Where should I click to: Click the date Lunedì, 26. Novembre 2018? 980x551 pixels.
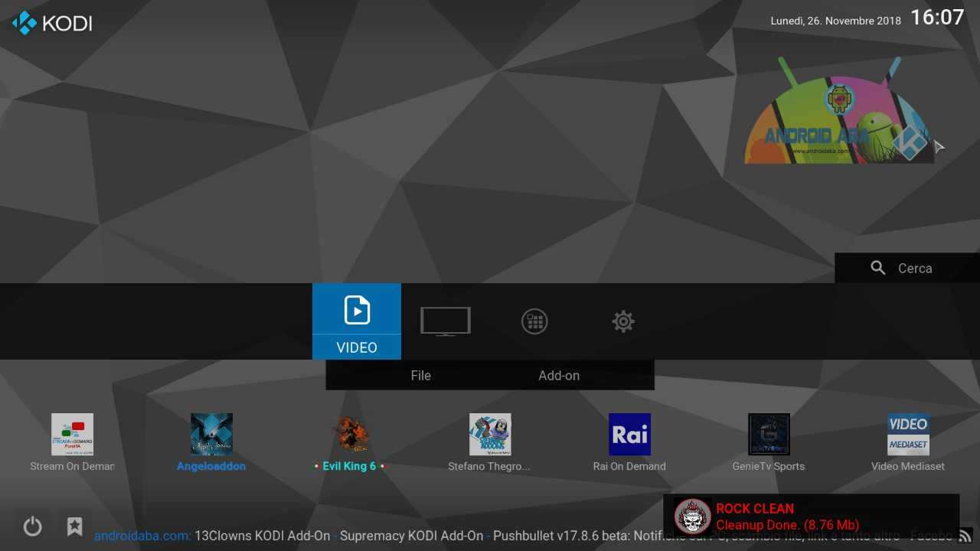[836, 21]
